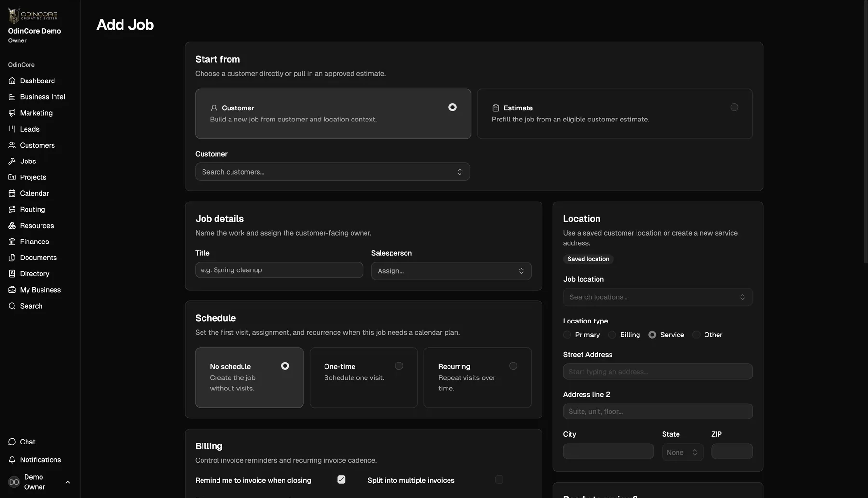Click the Street Address field
Screen dimensions: 868x498
click(x=658, y=372)
